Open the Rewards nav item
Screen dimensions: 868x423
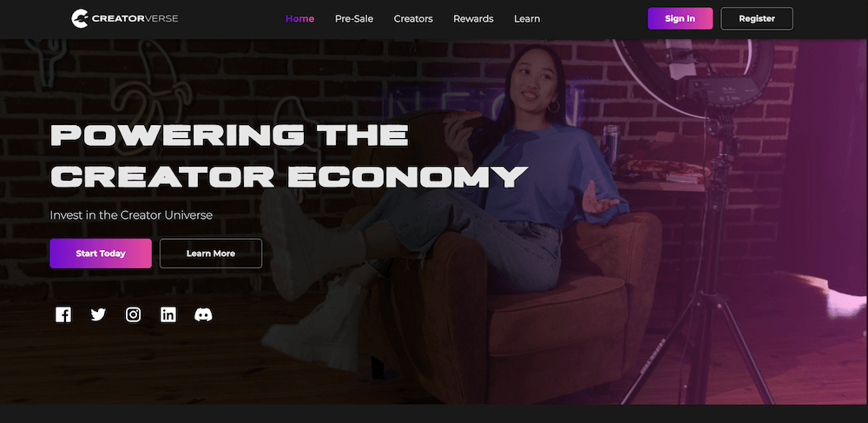tap(473, 19)
